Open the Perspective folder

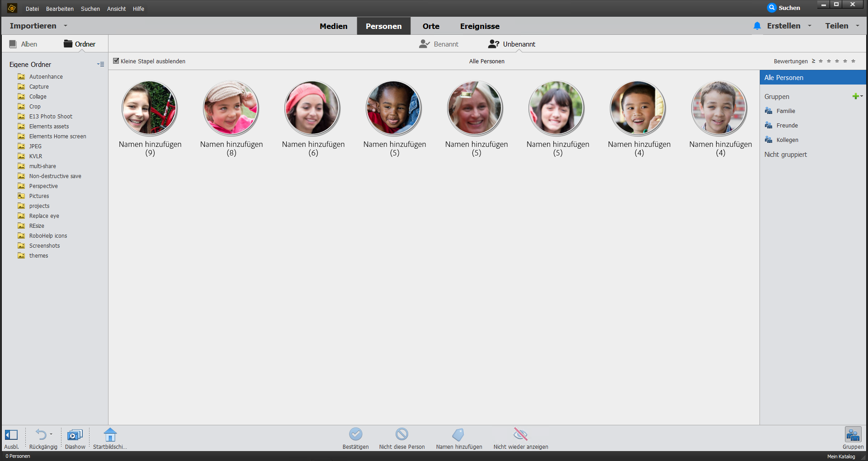pyautogui.click(x=43, y=186)
